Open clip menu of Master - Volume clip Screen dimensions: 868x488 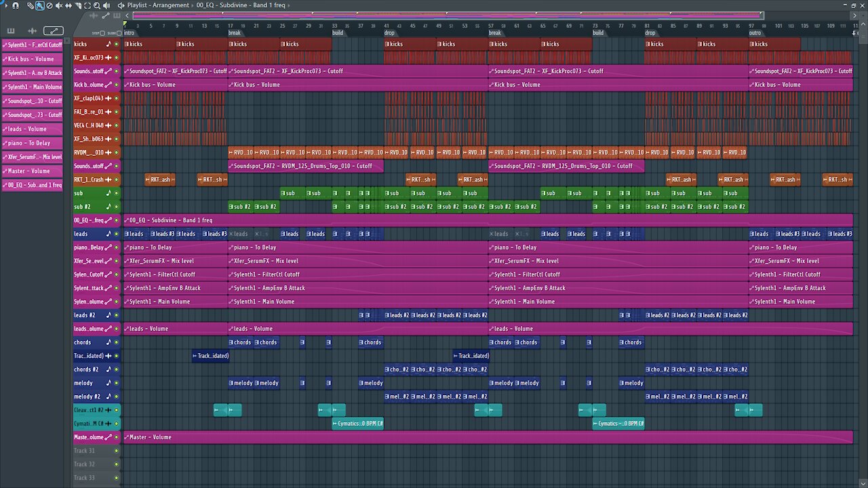[127, 437]
